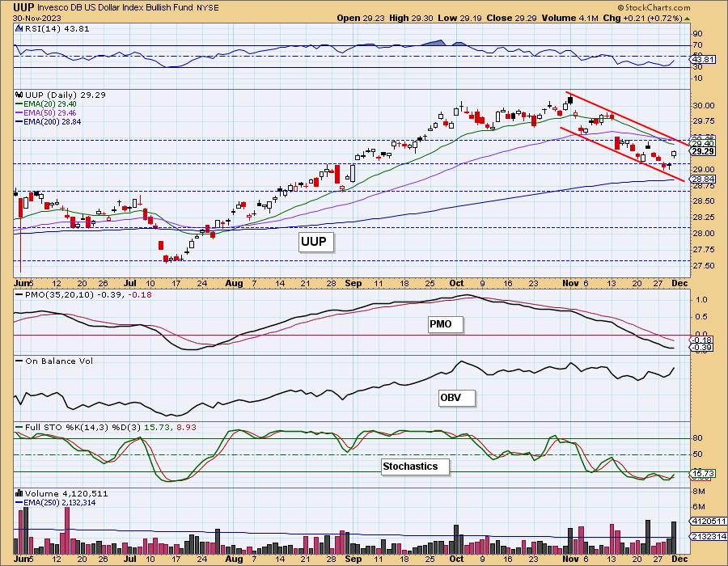This screenshot has width=728, height=566.
Task: Click the 27.50 price axis tick
Action: coord(704,266)
